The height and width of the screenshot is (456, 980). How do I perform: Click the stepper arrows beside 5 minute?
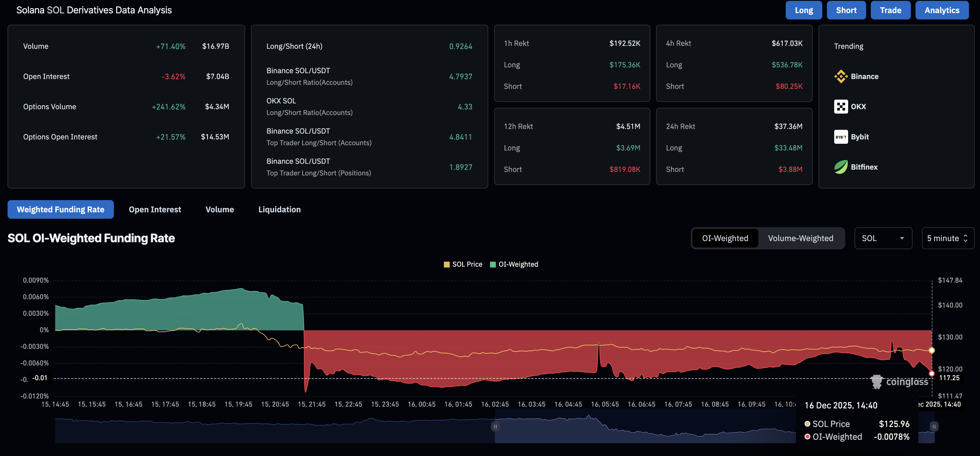pos(965,238)
